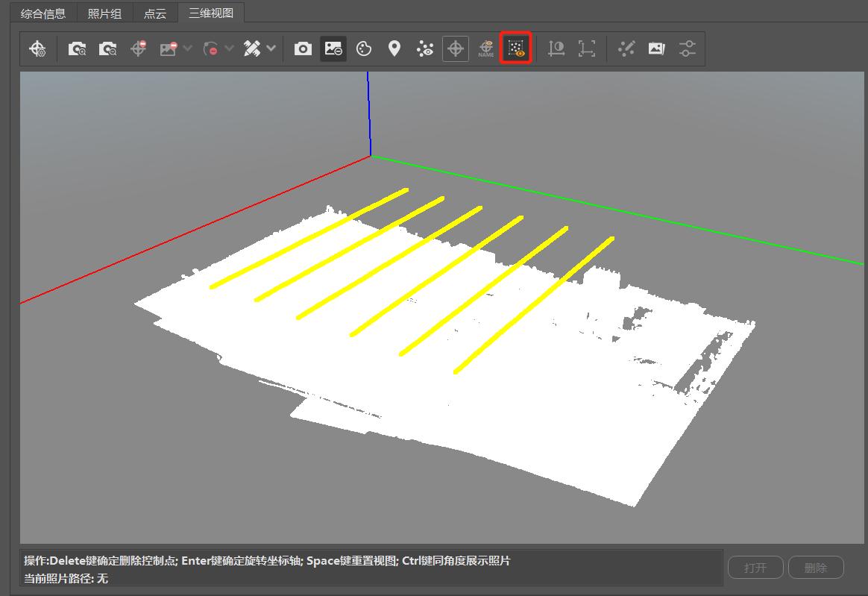This screenshot has height=596, width=868.
Task: Open the control point settings crosshair icon
Action: click(37, 48)
